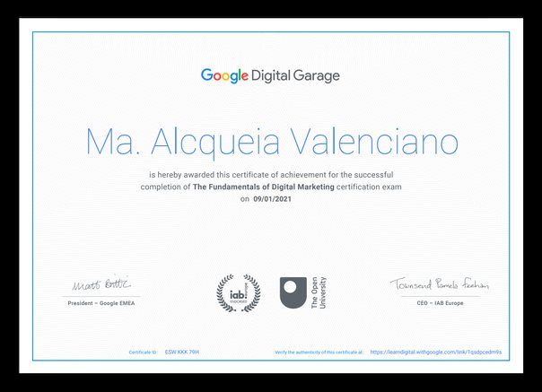
Task: Click the certificate ID value ESW KKK 79H
Action: click(x=182, y=352)
